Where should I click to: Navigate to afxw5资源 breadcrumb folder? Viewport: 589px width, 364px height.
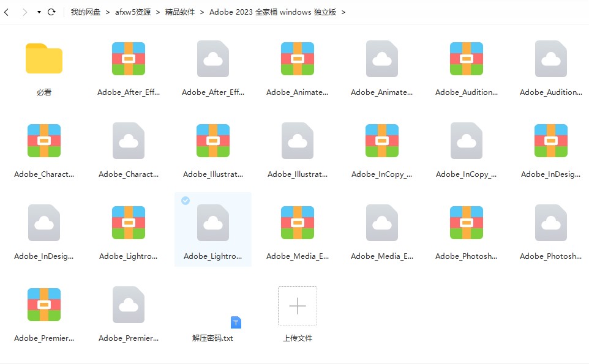133,12
